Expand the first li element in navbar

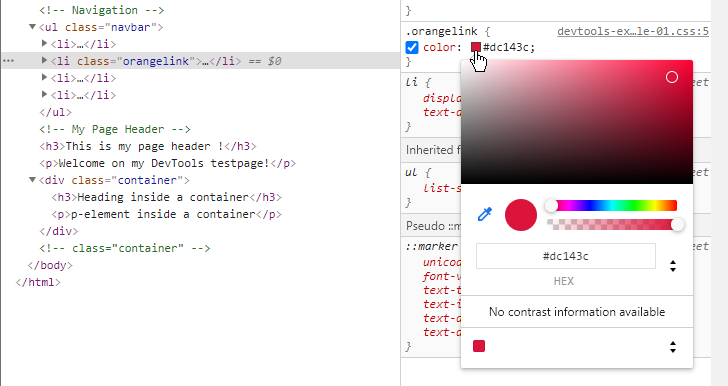tap(45, 43)
